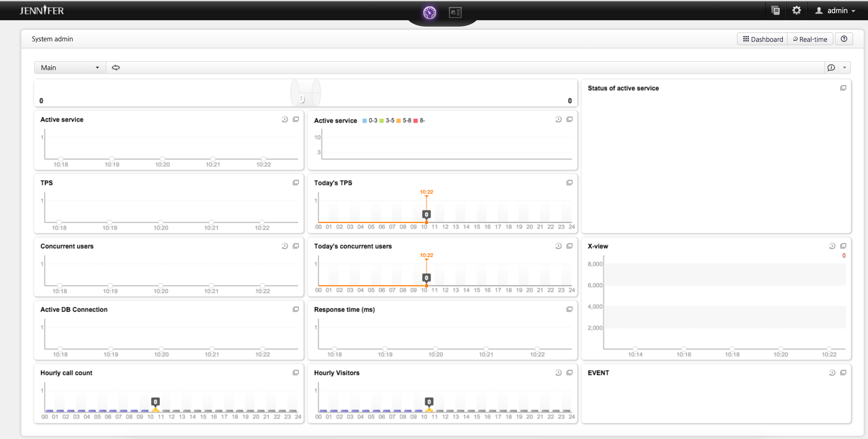Click the 0 marker on Hourly Visitors
Image resolution: width=868 pixels, height=439 pixels.
coord(429,402)
